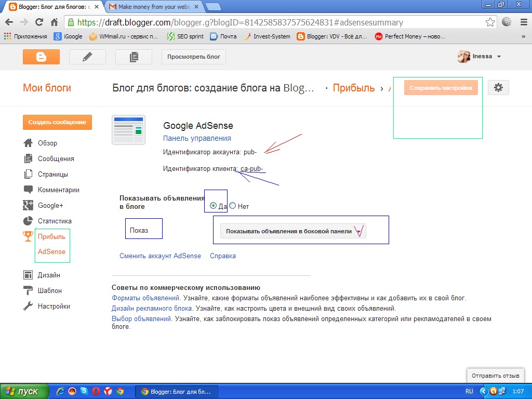
Task: Open the posts list document icon
Action: click(x=134, y=57)
